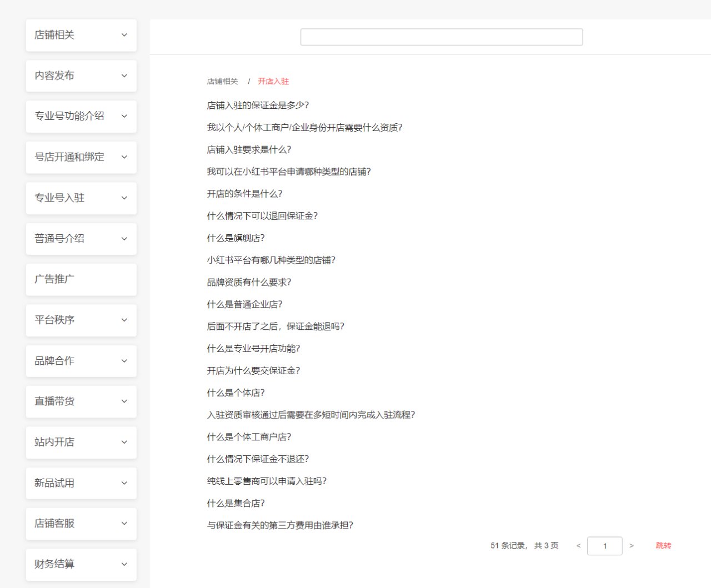The width and height of the screenshot is (711, 588).
Task: Focus the search input box at top
Action: (441, 37)
